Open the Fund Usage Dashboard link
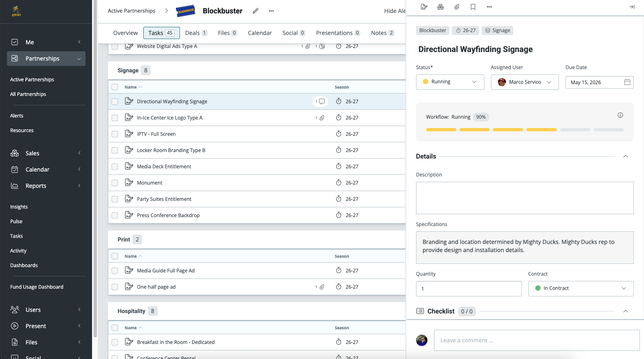Screen dimensions: 644x359 (37, 287)
